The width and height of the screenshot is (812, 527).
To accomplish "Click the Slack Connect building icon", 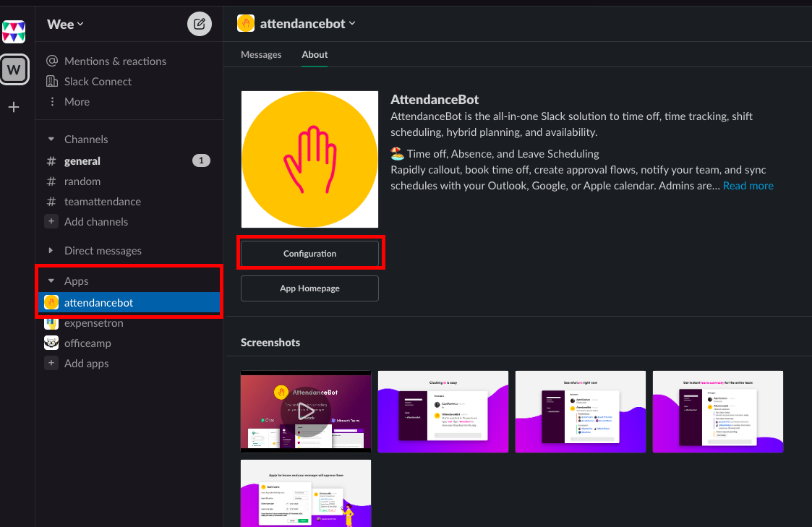I will point(52,81).
